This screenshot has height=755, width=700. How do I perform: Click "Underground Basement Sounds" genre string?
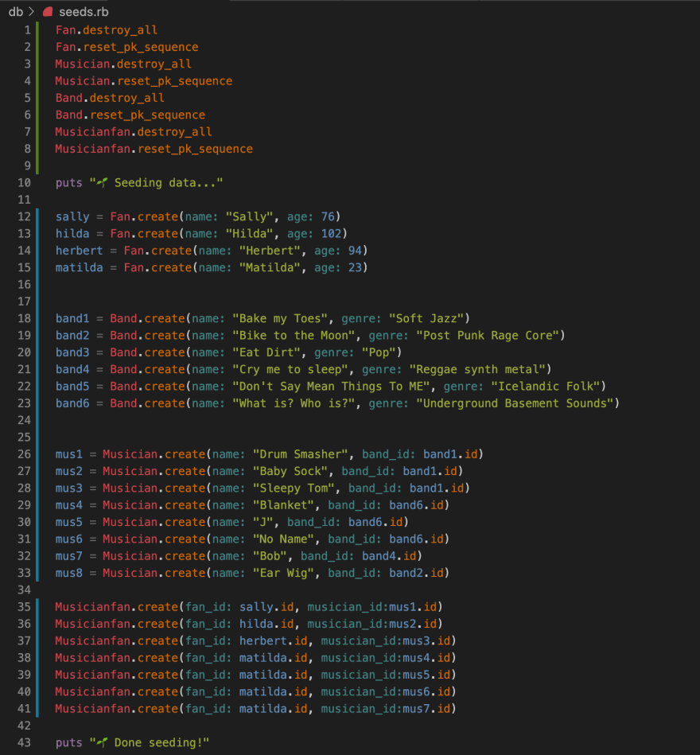tap(515, 403)
